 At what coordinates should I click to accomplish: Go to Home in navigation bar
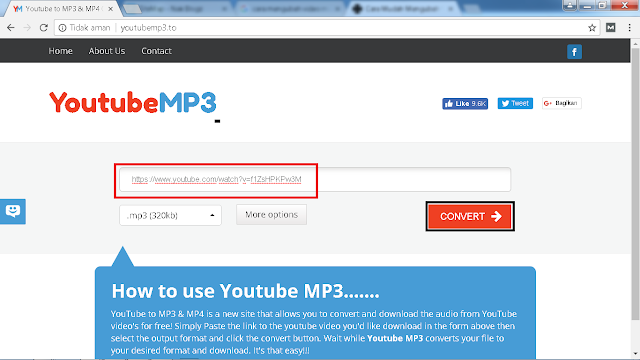pos(60,51)
